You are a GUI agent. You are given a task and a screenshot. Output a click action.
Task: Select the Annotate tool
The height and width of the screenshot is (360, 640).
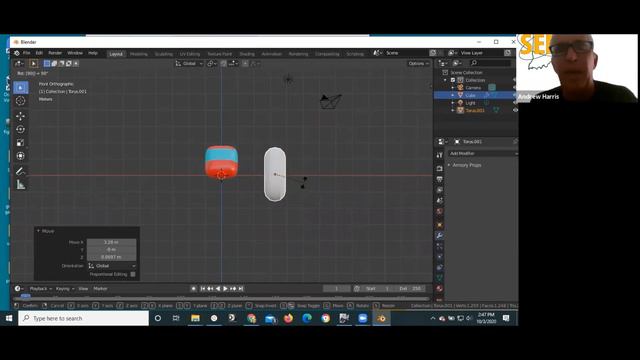[20, 171]
